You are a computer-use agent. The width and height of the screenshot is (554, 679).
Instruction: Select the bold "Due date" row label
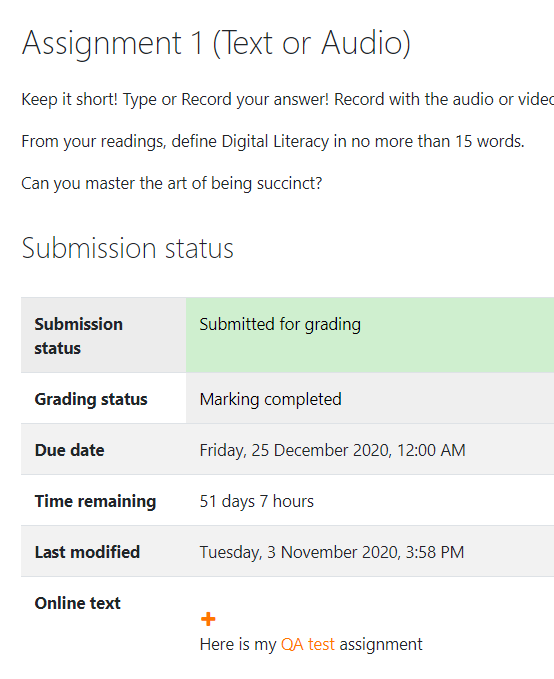point(69,450)
